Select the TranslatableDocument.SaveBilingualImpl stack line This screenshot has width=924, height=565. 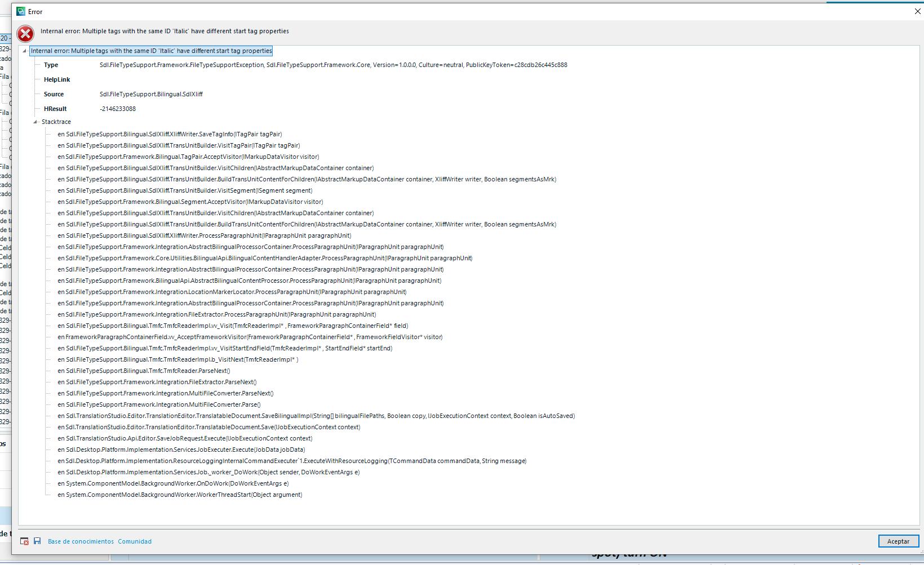click(x=316, y=416)
